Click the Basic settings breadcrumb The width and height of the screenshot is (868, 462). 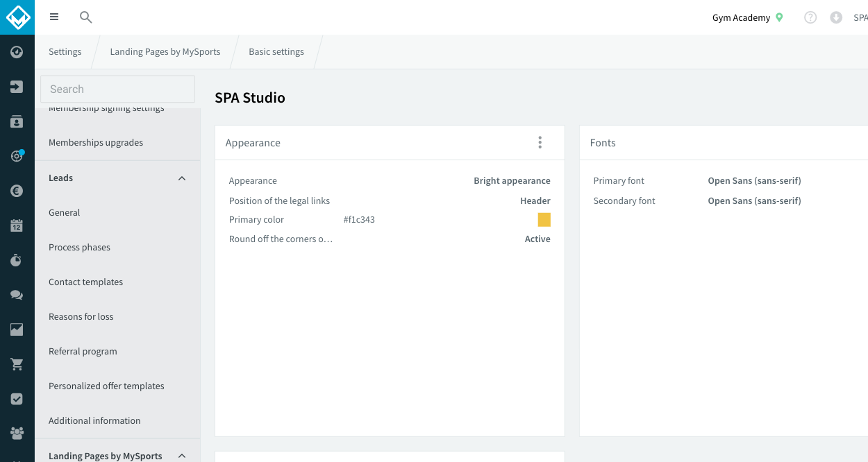click(x=276, y=52)
